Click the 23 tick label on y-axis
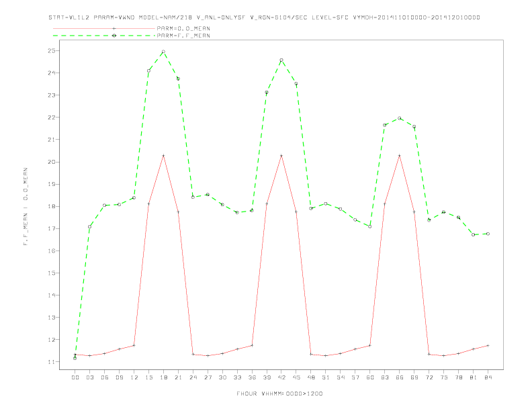 52,95
